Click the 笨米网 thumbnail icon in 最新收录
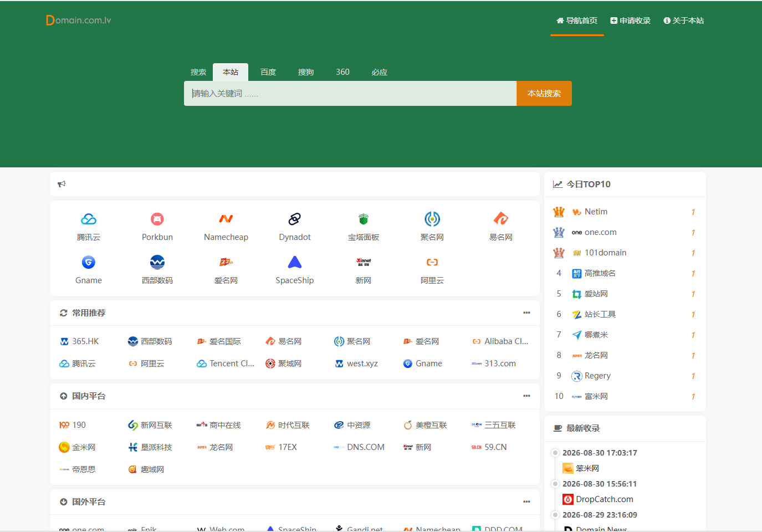Image resolution: width=762 pixels, height=532 pixels. coord(568,468)
